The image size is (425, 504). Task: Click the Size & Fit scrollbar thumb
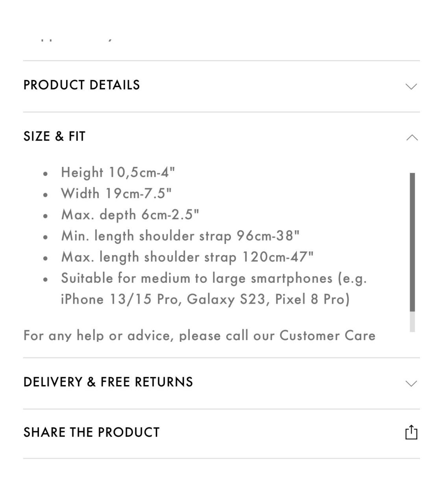412,242
